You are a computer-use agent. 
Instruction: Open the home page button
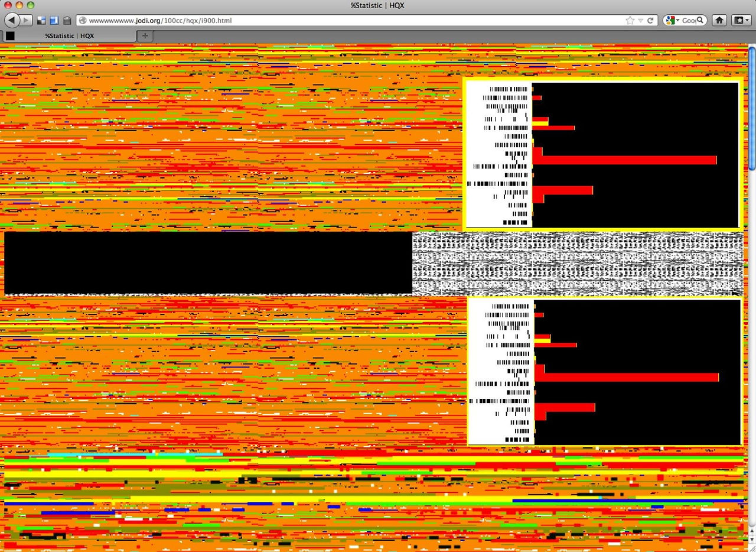tap(719, 20)
